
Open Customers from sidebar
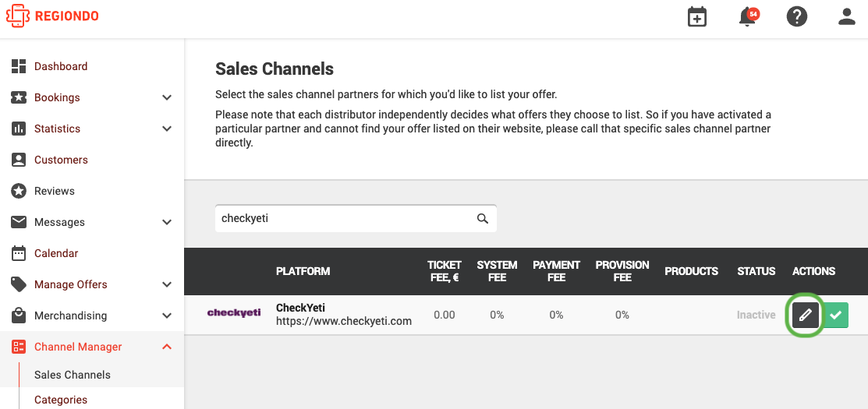[x=61, y=160]
